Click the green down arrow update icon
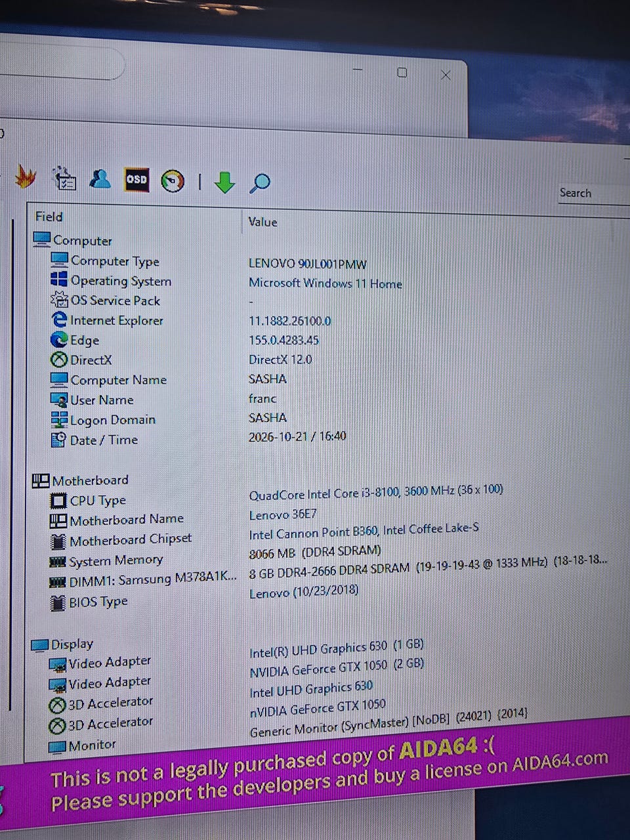630x840 pixels. pyautogui.click(x=224, y=182)
